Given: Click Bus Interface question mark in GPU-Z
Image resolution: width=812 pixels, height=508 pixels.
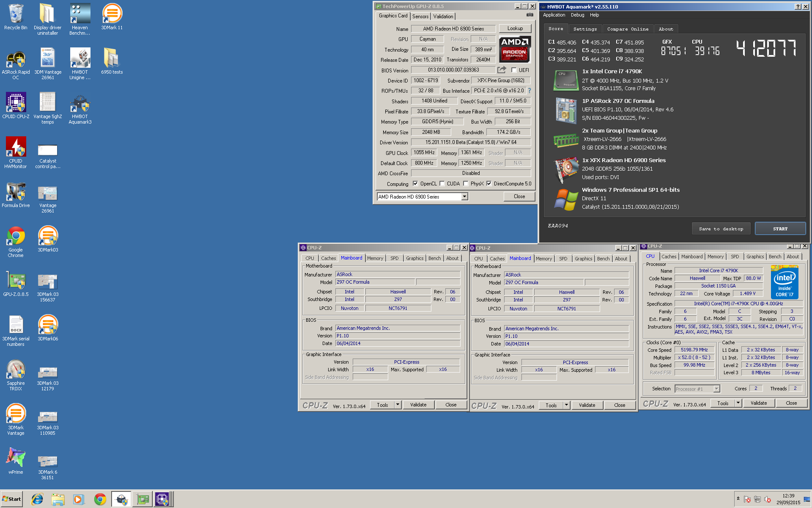Looking at the screenshot, I should tap(529, 91).
